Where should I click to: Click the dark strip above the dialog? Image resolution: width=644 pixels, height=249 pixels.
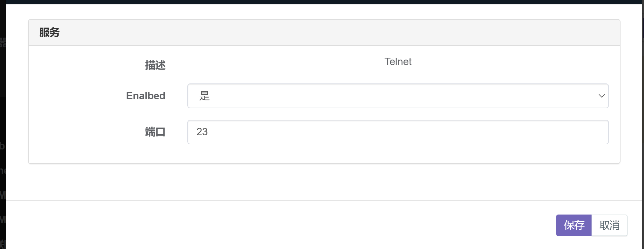click(x=322, y=2)
